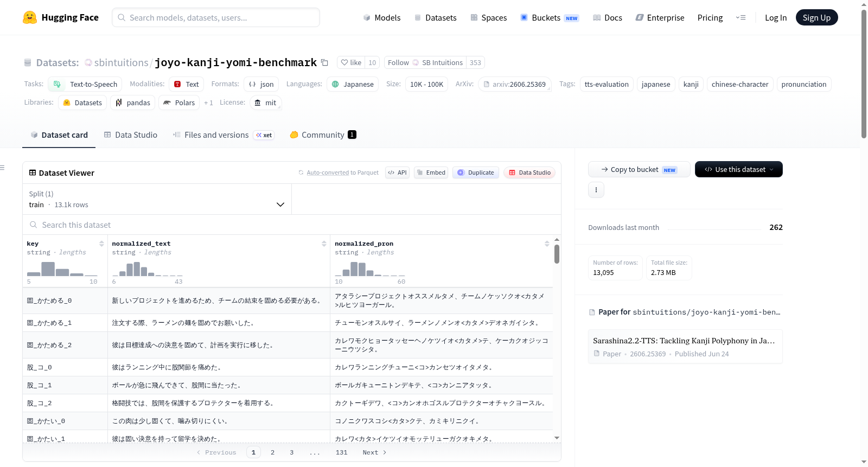Click the main search models input
This screenshot has width=868, height=467.
tap(216, 17)
